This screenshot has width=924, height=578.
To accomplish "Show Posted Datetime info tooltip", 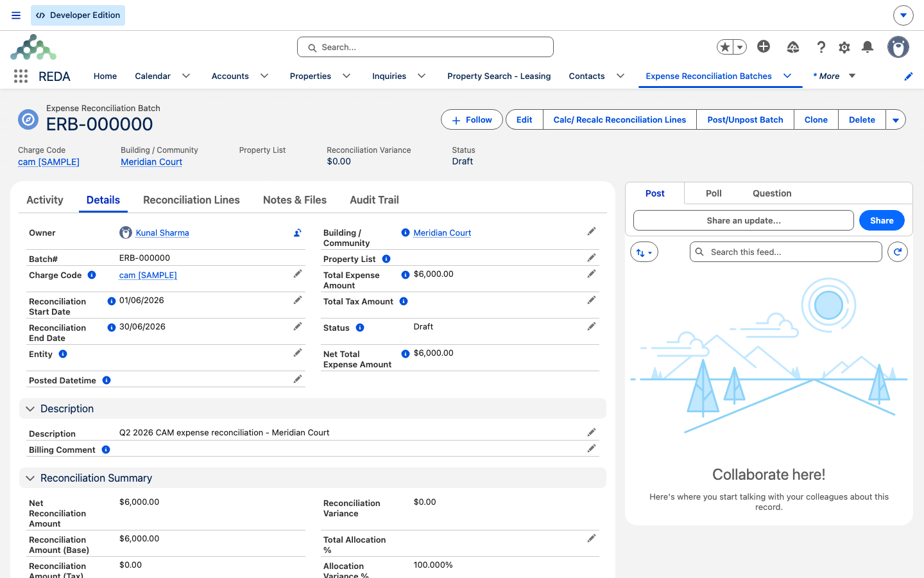I will click(107, 380).
